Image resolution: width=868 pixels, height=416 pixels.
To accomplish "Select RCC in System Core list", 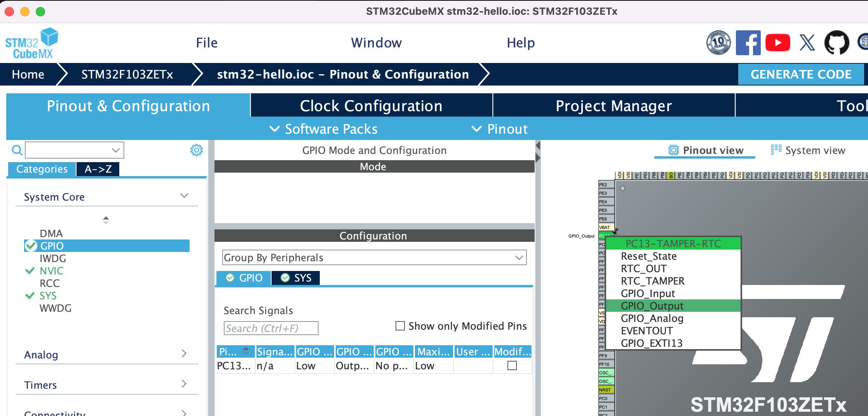I will pyautogui.click(x=50, y=283).
